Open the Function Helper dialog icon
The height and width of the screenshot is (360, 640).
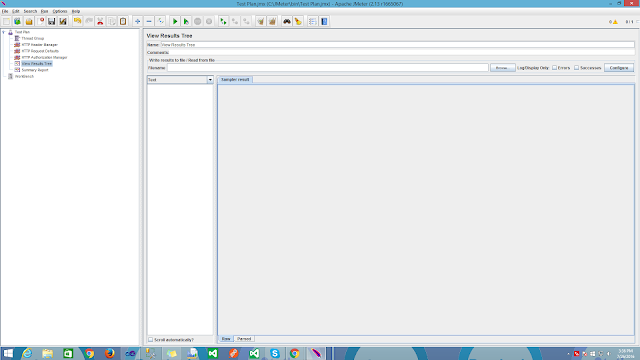313,21
